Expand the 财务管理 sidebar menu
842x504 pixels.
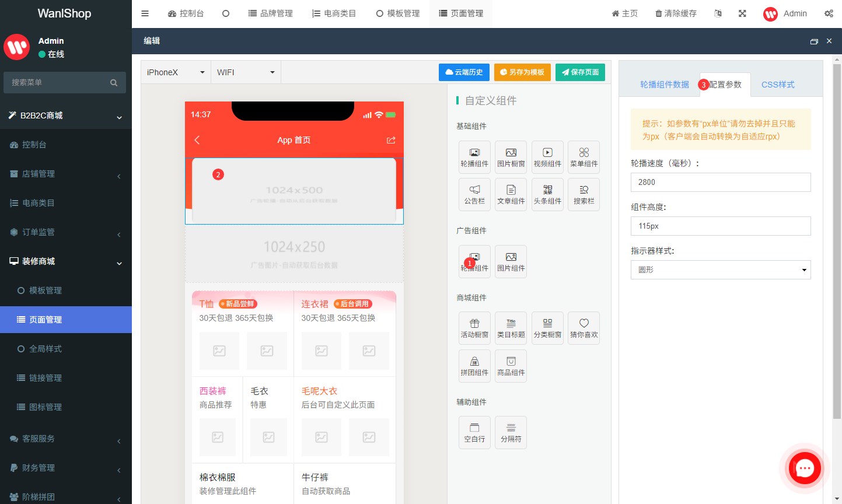point(66,468)
